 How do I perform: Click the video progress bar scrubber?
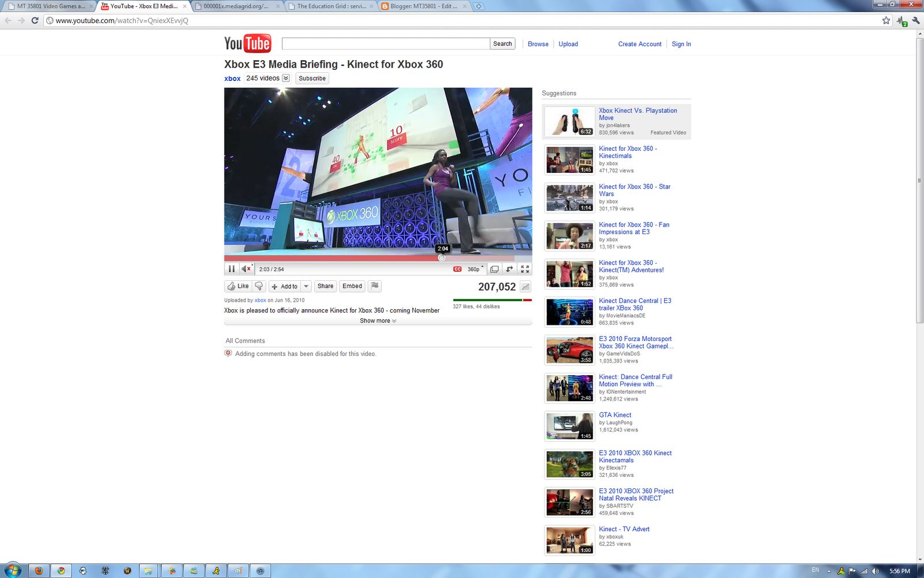coord(442,258)
